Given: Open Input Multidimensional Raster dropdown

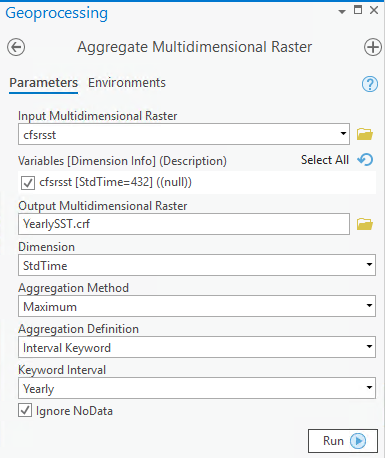Looking at the screenshot, I should click(x=343, y=134).
